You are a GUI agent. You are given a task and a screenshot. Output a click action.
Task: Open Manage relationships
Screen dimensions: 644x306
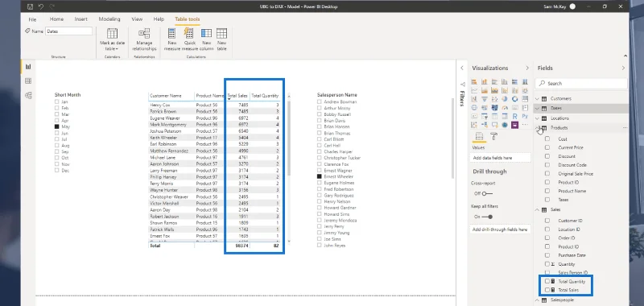[x=144, y=39]
